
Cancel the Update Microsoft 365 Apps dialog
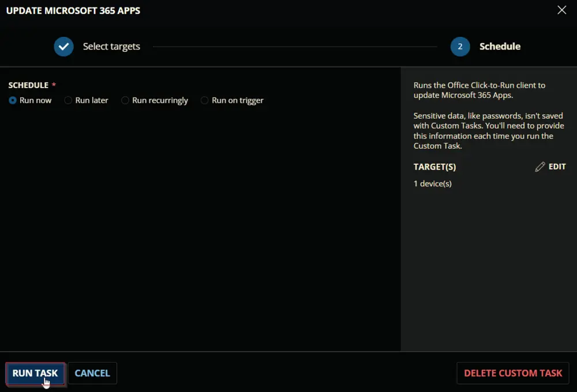coord(92,373)
